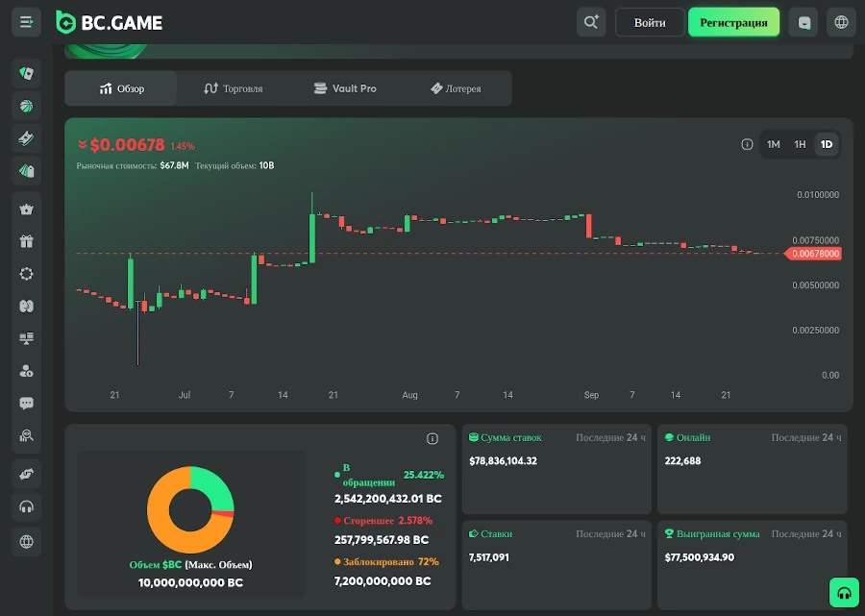865x616 pixels.
Task: Toggle the sidebar menu collapse button
Action: (x=26, y=22)
